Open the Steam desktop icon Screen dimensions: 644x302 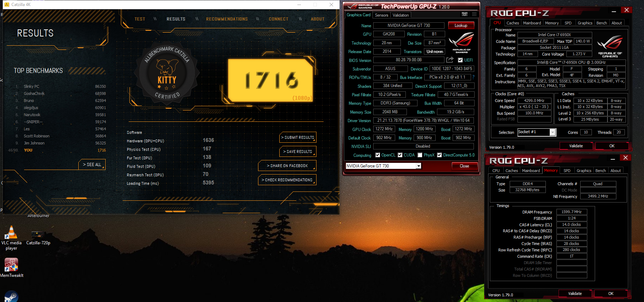click(11, 297)
